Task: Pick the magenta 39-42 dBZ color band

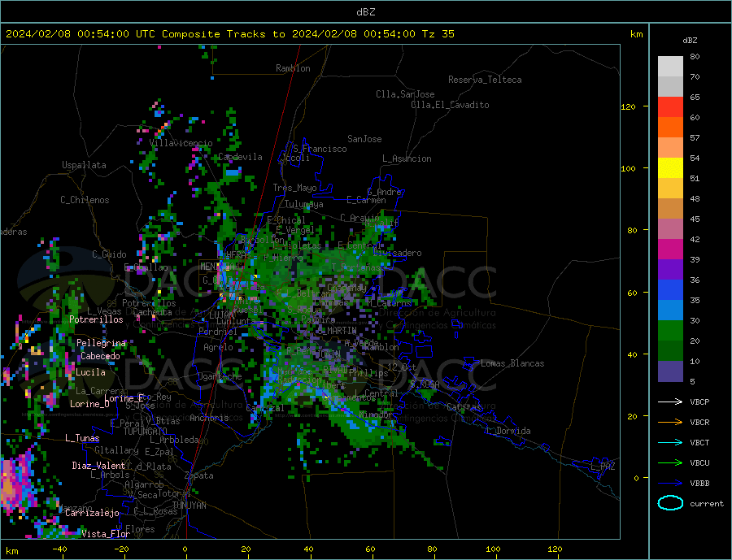Action: [x=670, y=250]
